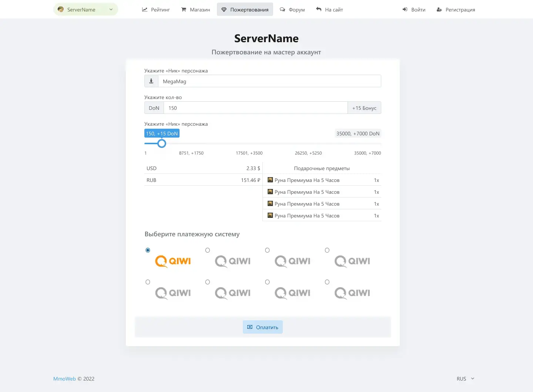Click the character icon beside the nickname field
The width and height of the screenshot is (533, 392).
point(151,81)
